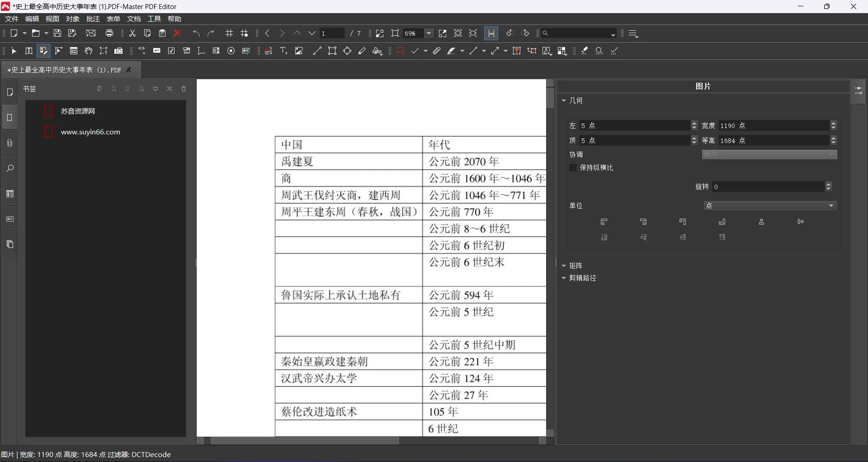Toggle snap to grid

tap(244, 33)
